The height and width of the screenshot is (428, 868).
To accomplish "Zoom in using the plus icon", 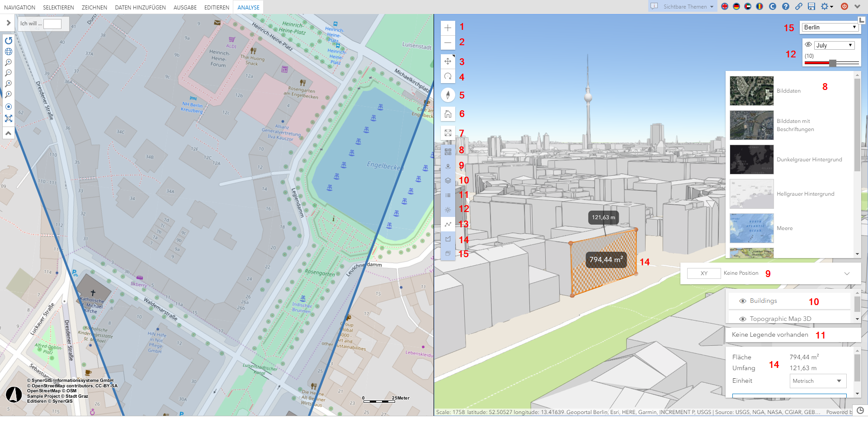I will tap(448, 28).
